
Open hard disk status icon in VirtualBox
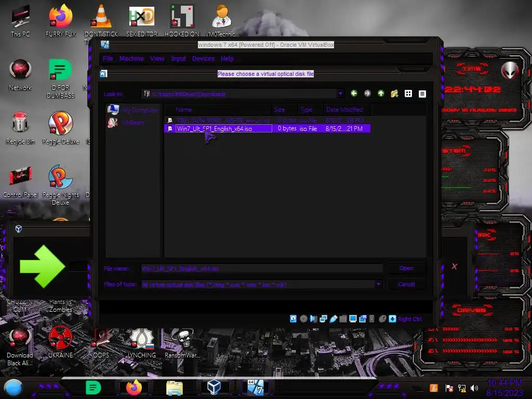pyautogui.click(x=293, y=318)
